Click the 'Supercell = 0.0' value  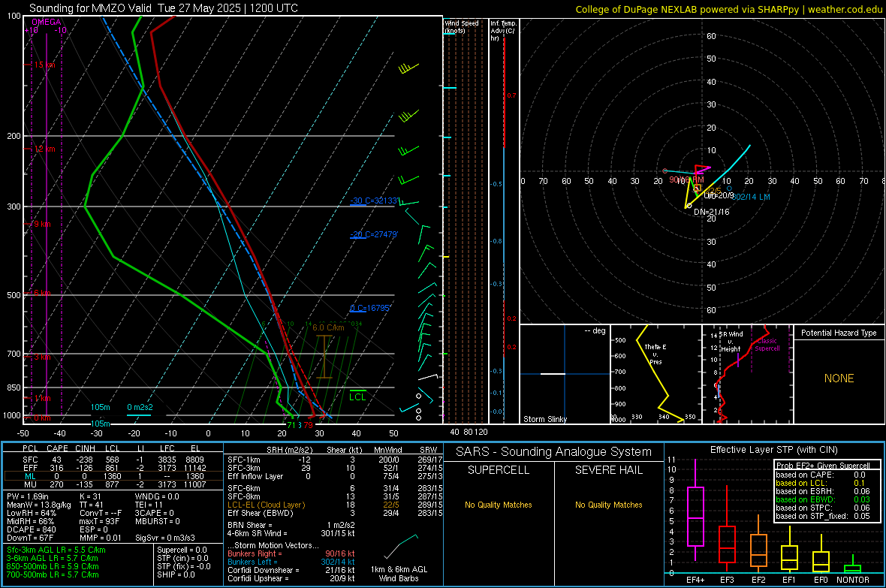182,550
